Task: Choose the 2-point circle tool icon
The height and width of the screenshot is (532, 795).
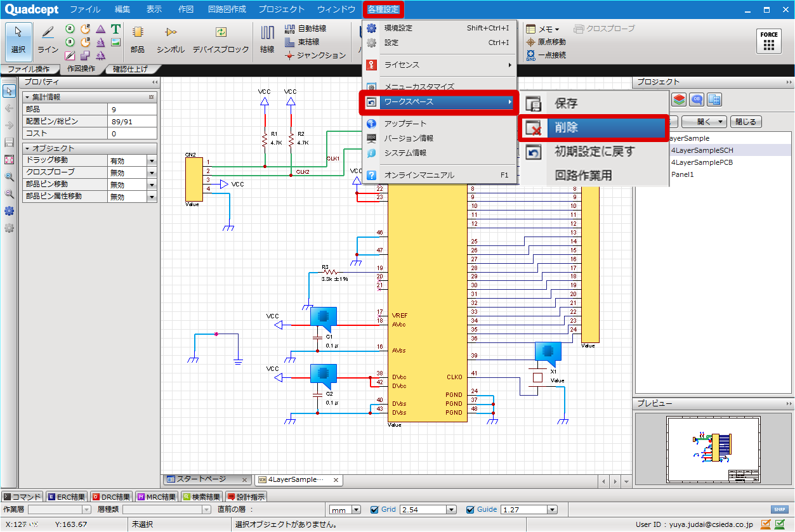Action: click(x=70, y=29)
